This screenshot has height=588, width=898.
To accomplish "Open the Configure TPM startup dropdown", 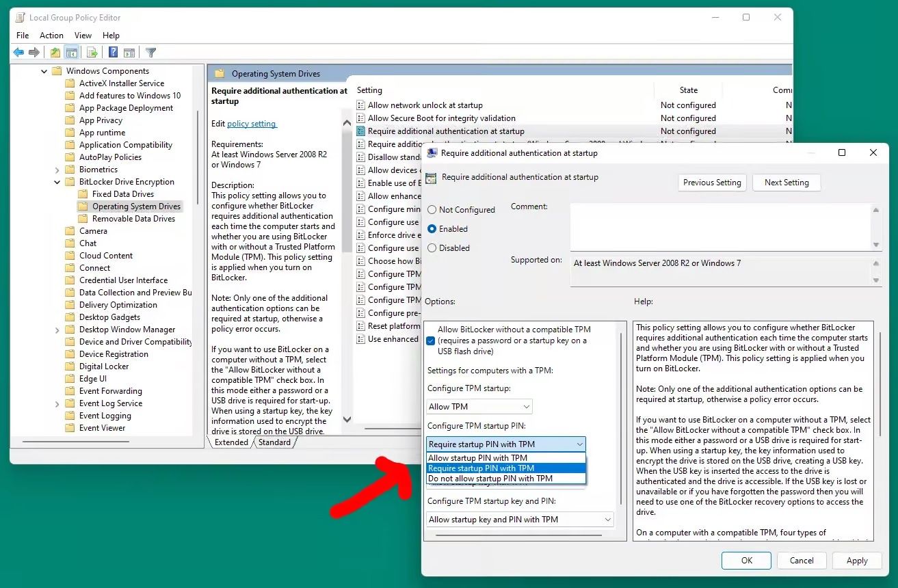I will tap(479, 407).
